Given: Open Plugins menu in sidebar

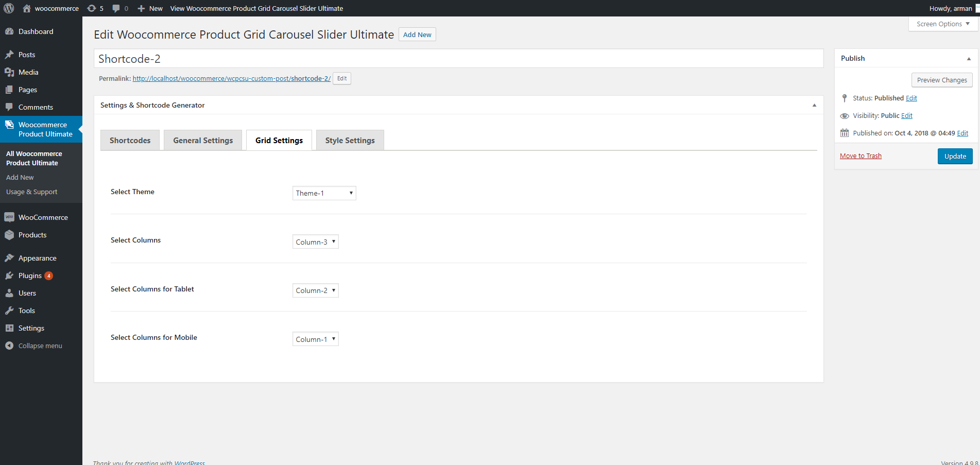Looking at the screenshot, I should [30, 275].
